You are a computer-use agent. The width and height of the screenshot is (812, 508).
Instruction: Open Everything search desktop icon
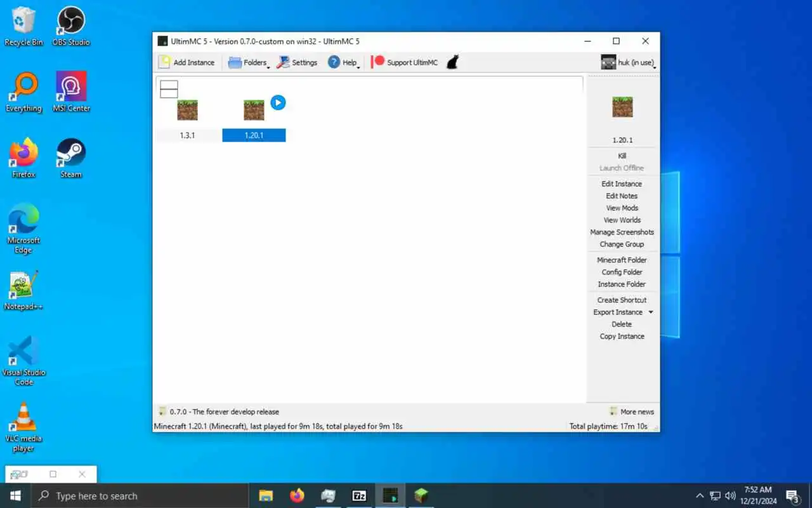point(23,93)
